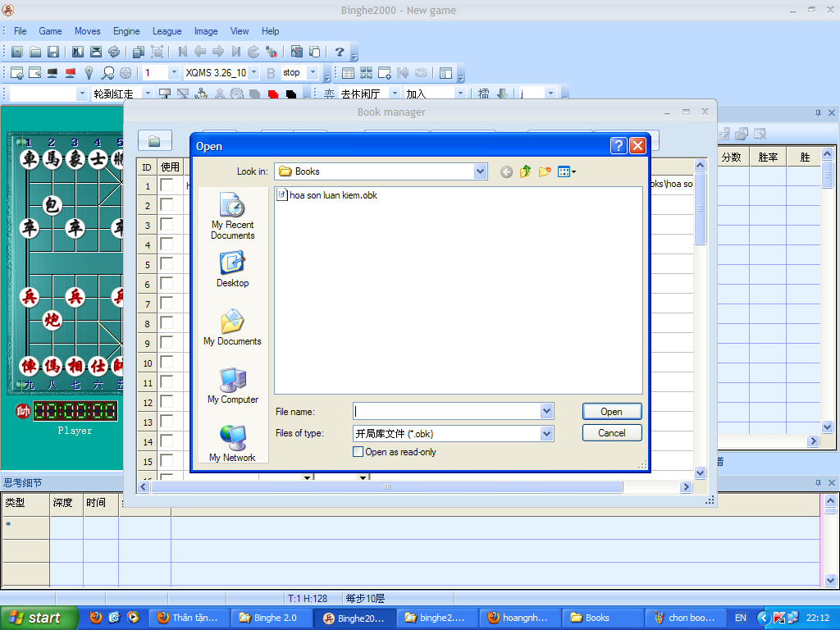Open the dropdown showing value 1
The width and height of the screenshot is (840, 630).
(x=174, y=72)
